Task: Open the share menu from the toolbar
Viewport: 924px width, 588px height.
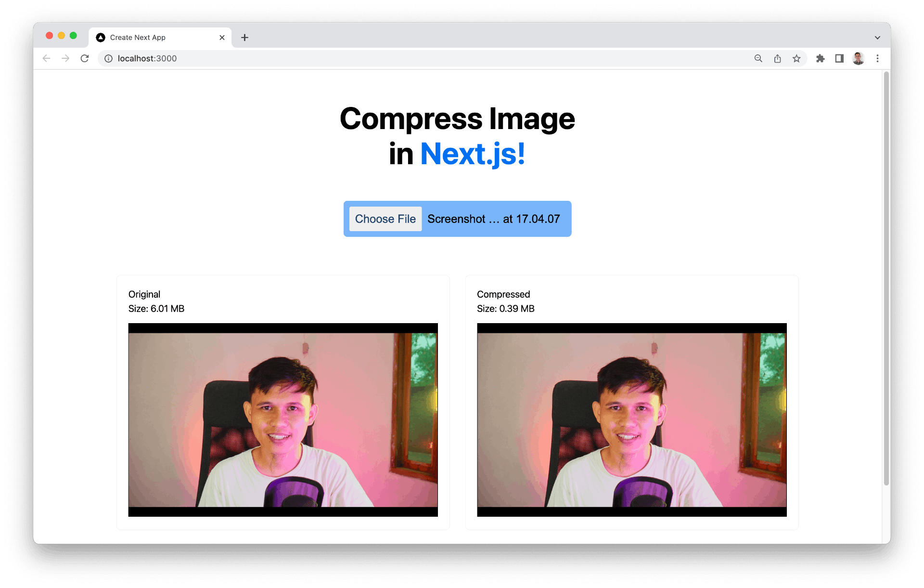Action: pyautogui.click(x=778, y=58)
